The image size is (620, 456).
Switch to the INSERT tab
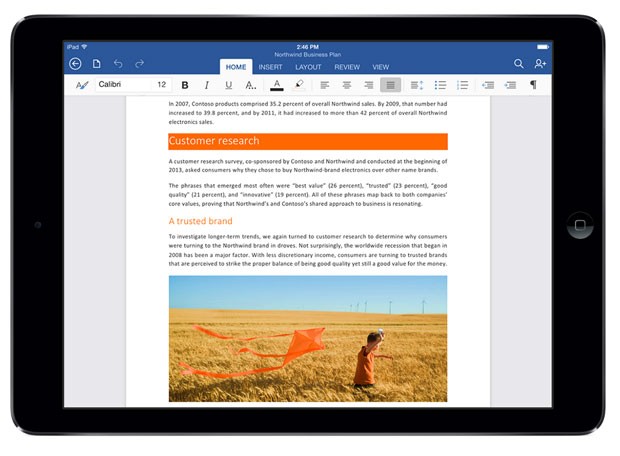(270, 67)
